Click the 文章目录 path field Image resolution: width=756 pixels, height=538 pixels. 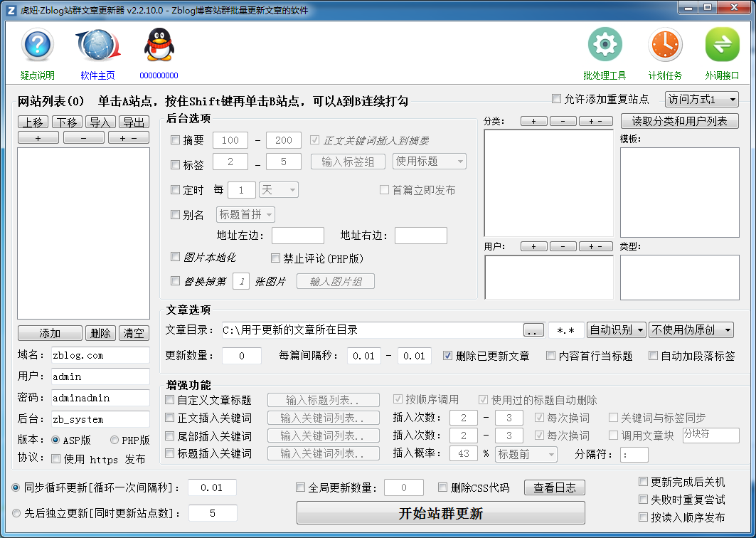[x=372, y=330]
